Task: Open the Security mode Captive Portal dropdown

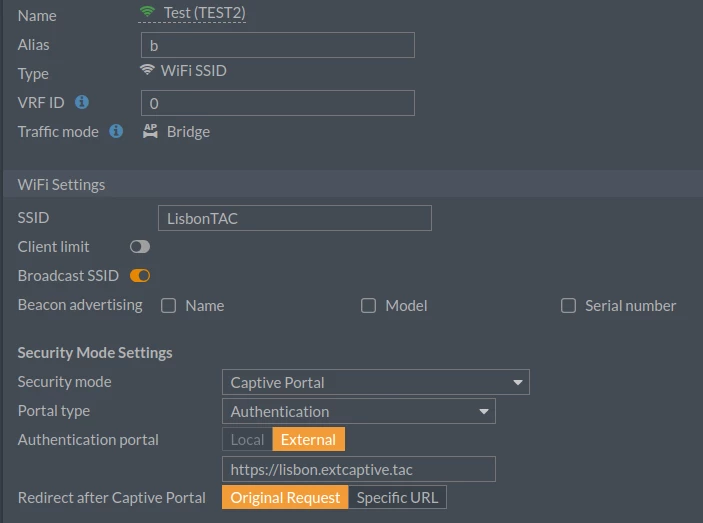Action: tap(376, 382)
